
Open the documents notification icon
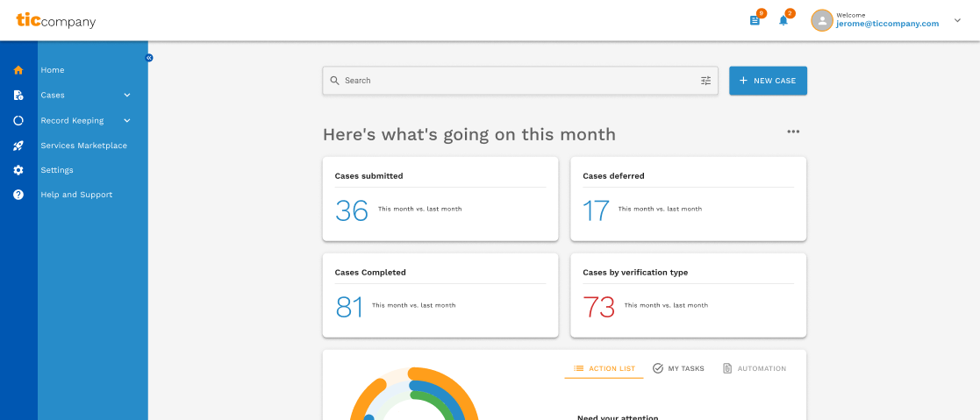pos(755,20)
